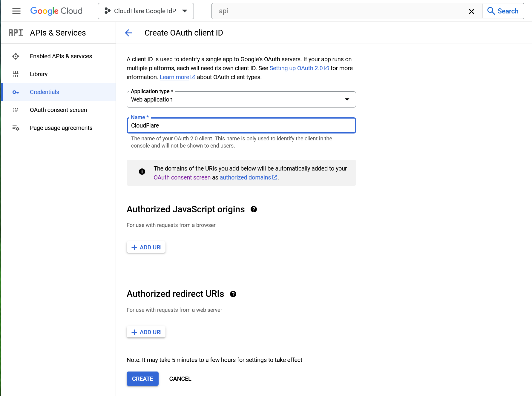
Task: Click the Application type dropdown arrow
Action: click(347, 99)
